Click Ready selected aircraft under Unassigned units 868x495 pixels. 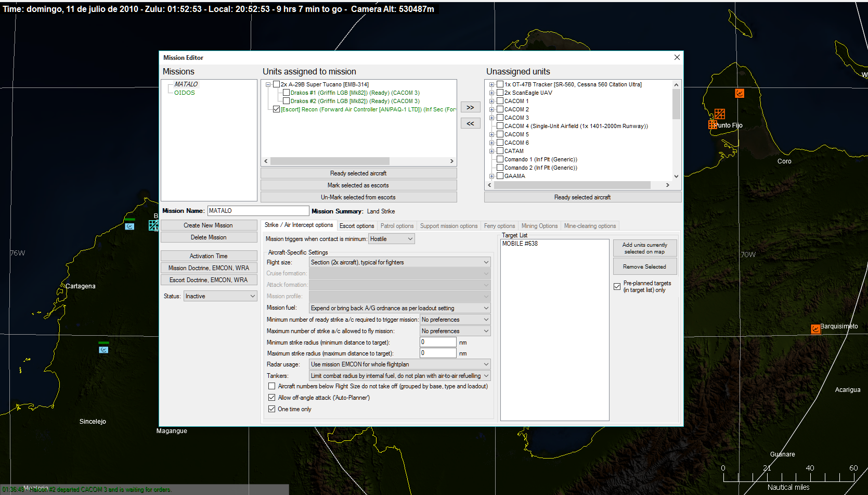click(582, 197)
